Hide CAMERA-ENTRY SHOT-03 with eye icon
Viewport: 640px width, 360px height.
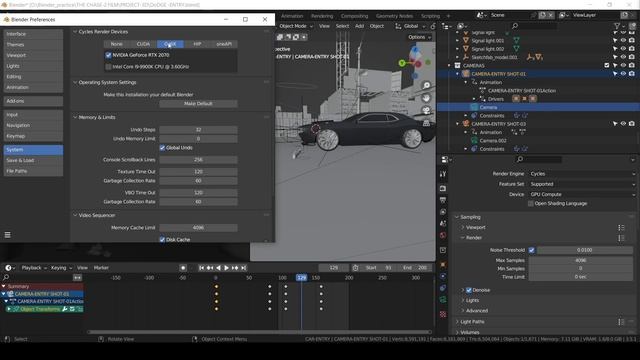click(x=623, y=124)
